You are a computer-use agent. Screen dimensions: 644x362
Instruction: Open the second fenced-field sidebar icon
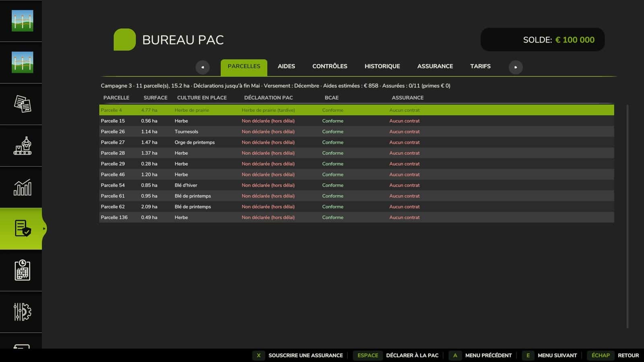point(22,62)
